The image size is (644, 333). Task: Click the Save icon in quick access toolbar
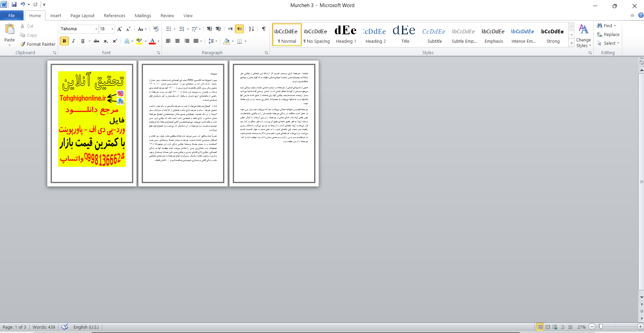point(14,5)
